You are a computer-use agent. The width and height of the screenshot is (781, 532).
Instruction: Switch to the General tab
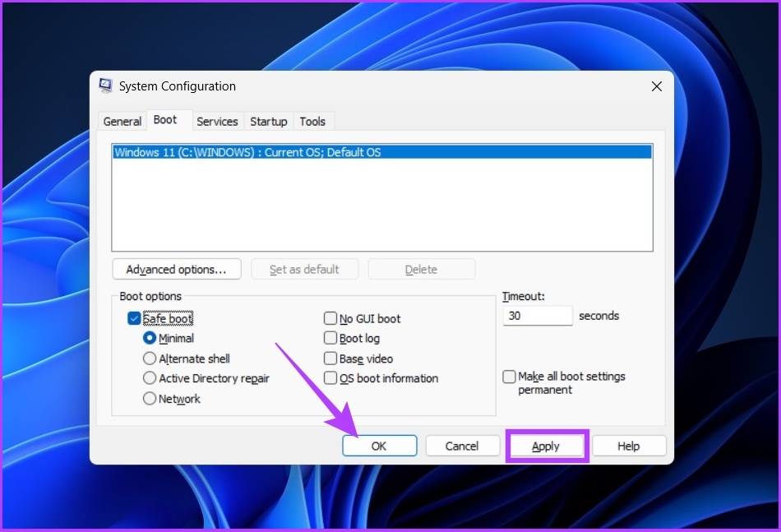[x=122, y=122]
